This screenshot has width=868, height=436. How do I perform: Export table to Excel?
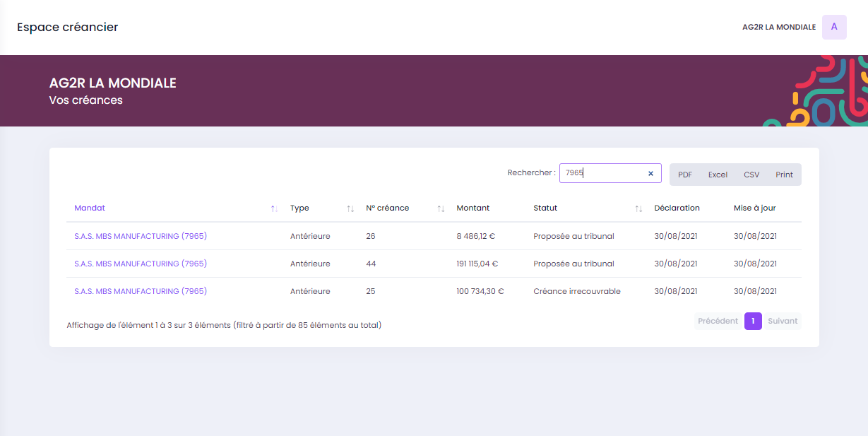[718, 175]
